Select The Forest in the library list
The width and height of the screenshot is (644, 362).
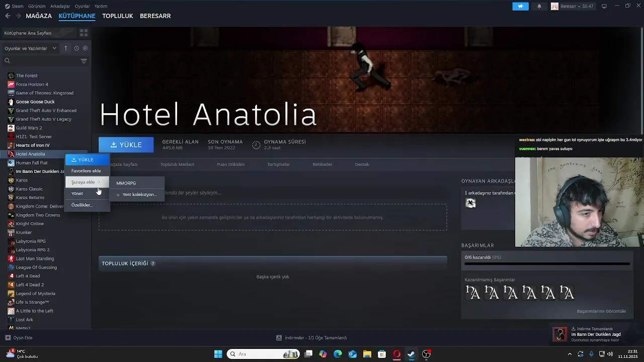(x=27, y=75)
